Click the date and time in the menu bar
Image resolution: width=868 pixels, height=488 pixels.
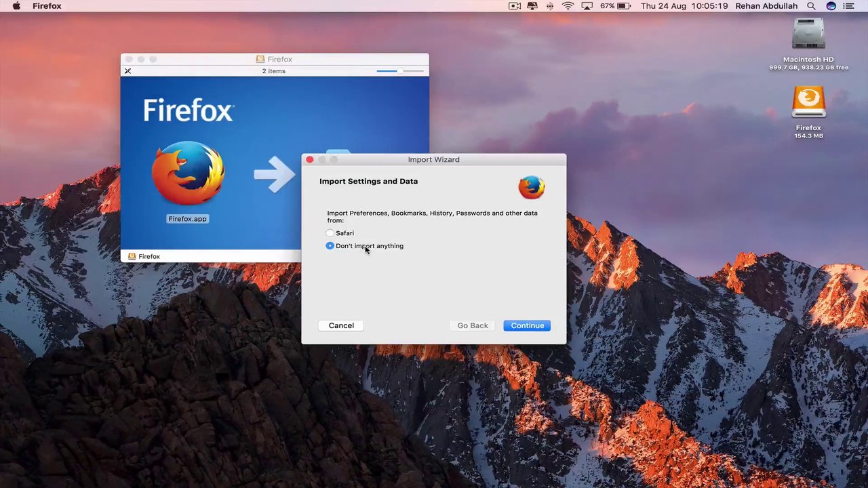tap(684, 6)
